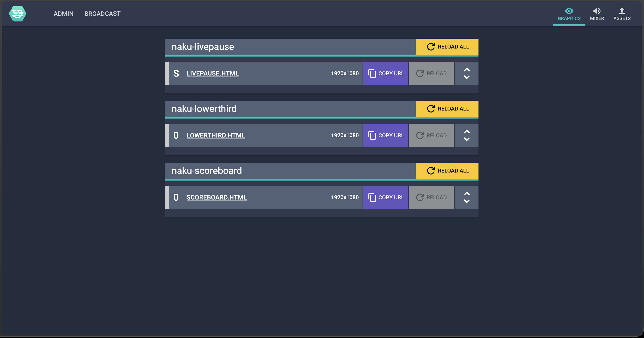Viewport: 644px width, 338px height.
Task: Reload all naku-livepause graphics
Action: pos(447,47)
